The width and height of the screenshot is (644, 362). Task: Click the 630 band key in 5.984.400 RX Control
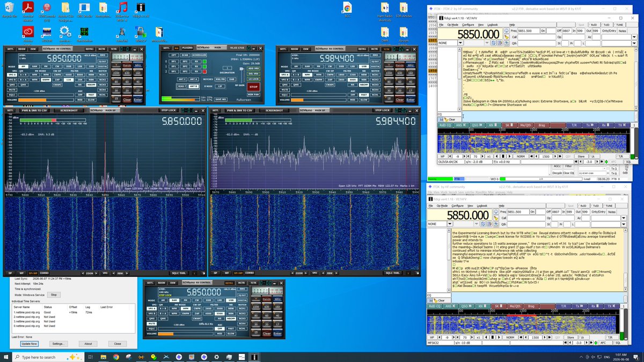pyautogui.click(x=400, y=72)
